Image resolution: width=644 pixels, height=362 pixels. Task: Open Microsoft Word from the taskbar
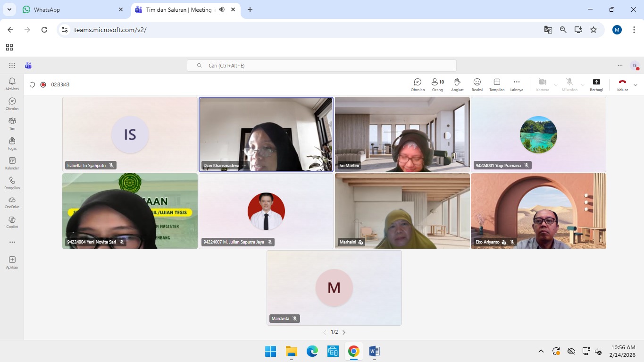tap(374, 351)
